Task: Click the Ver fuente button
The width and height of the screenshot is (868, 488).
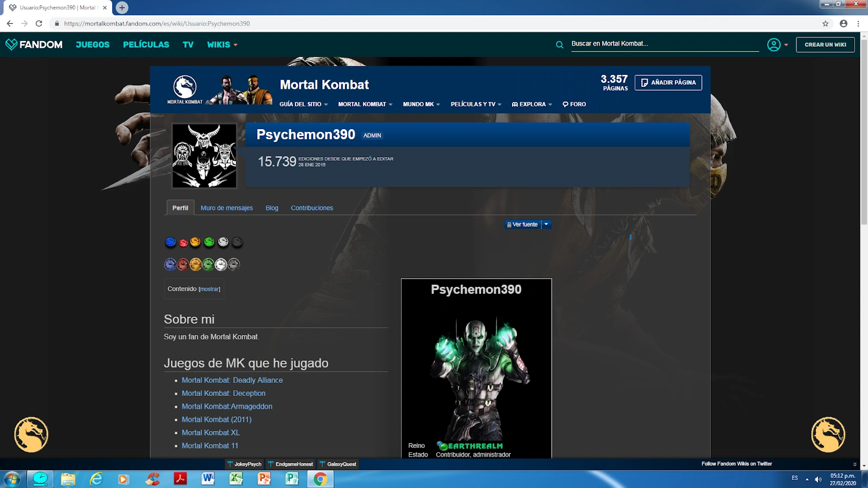Action: (x=523, y=224)
